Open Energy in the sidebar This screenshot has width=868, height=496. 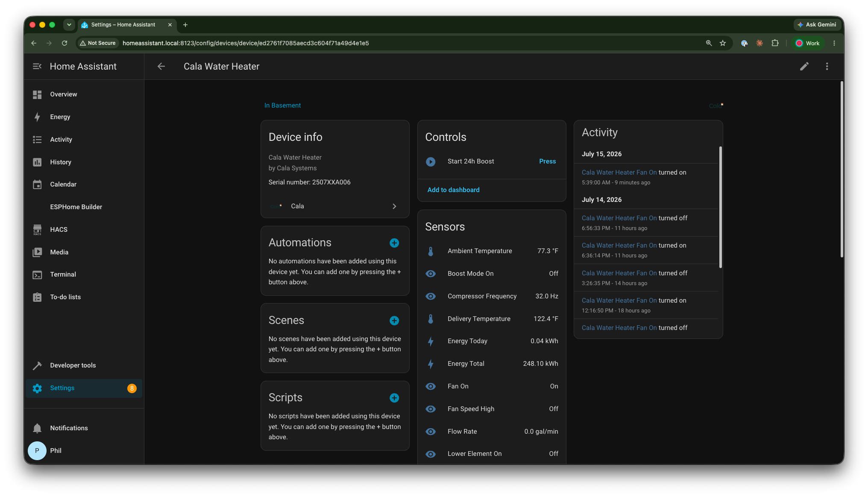pyautogui.click(x=84, y=117)
